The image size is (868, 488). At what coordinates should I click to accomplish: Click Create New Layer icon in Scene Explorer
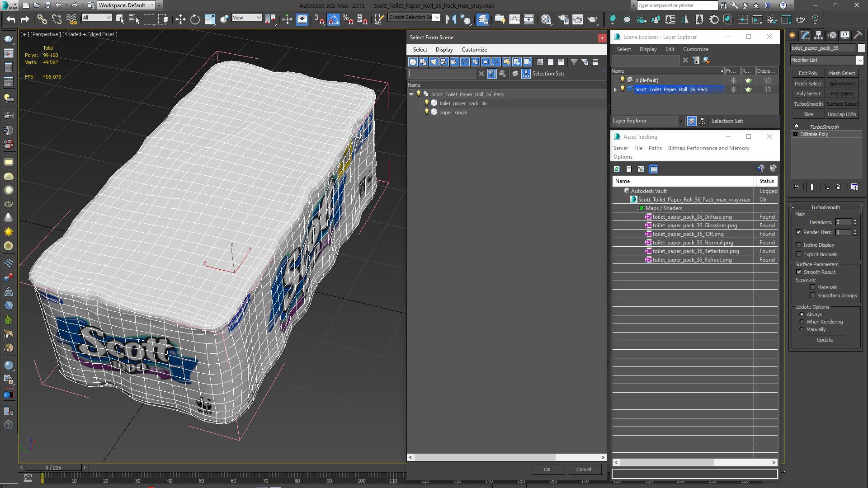click(706, 60)
